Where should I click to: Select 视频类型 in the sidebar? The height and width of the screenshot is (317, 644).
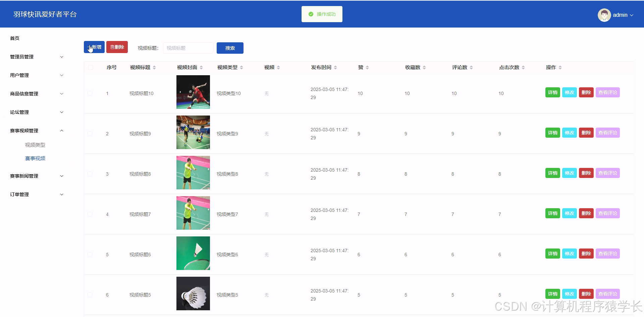pos(35,145)
